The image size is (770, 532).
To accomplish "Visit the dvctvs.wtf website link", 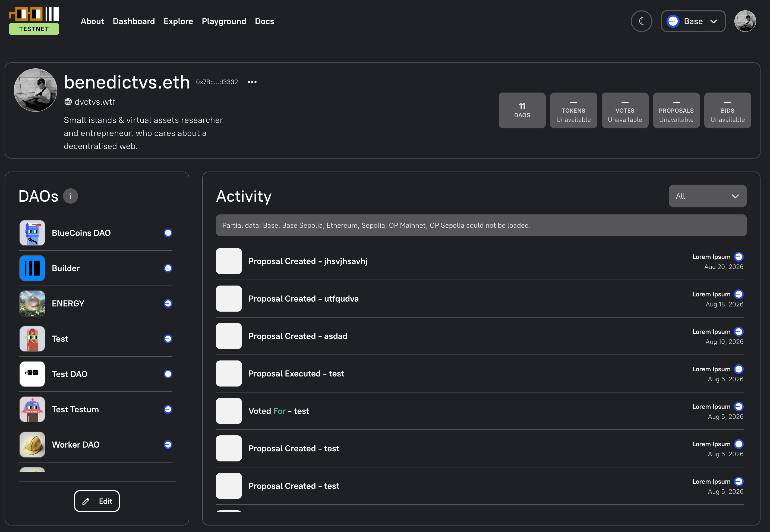I will 90,102.
